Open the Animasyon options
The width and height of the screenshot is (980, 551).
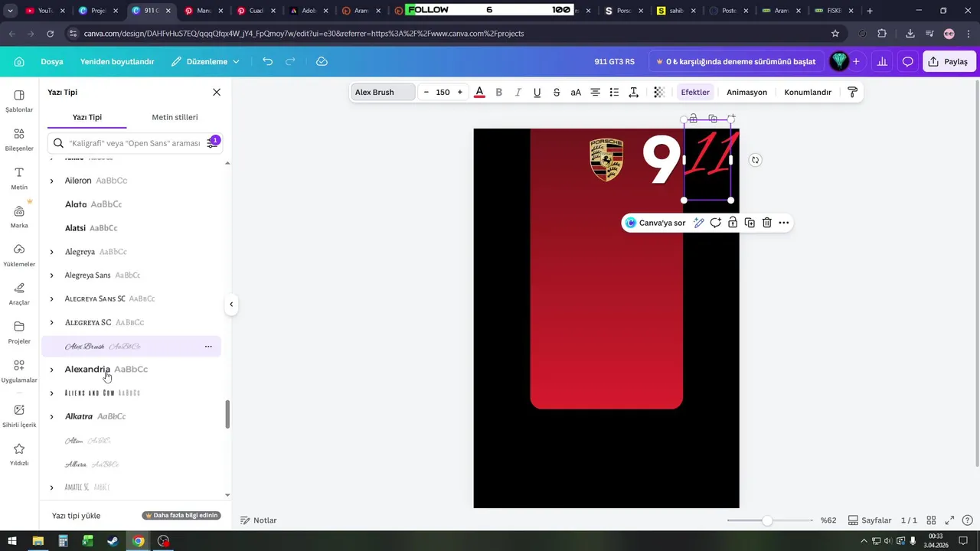746,92
